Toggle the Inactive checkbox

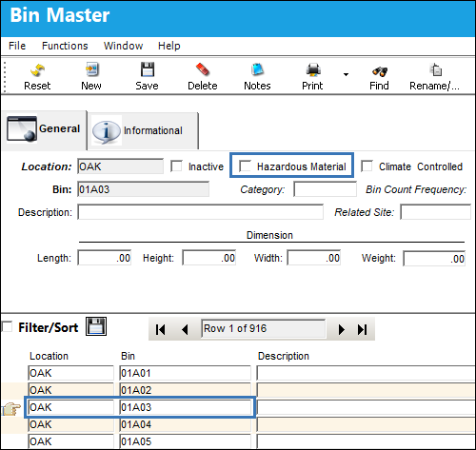pos(176,166)
